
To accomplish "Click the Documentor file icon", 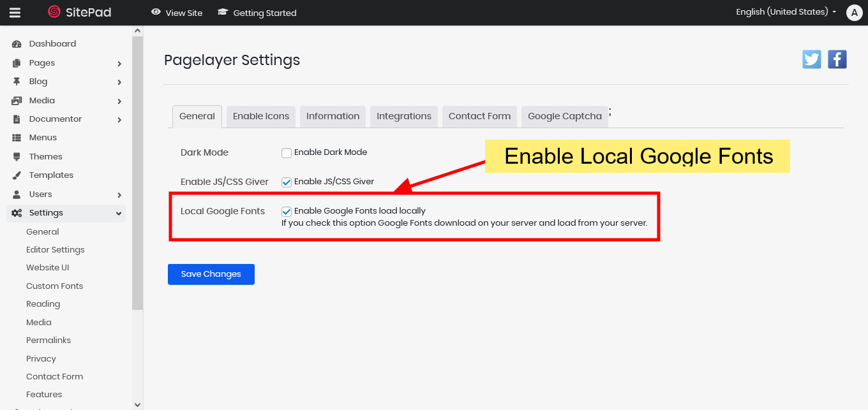I will click(17, 119).
